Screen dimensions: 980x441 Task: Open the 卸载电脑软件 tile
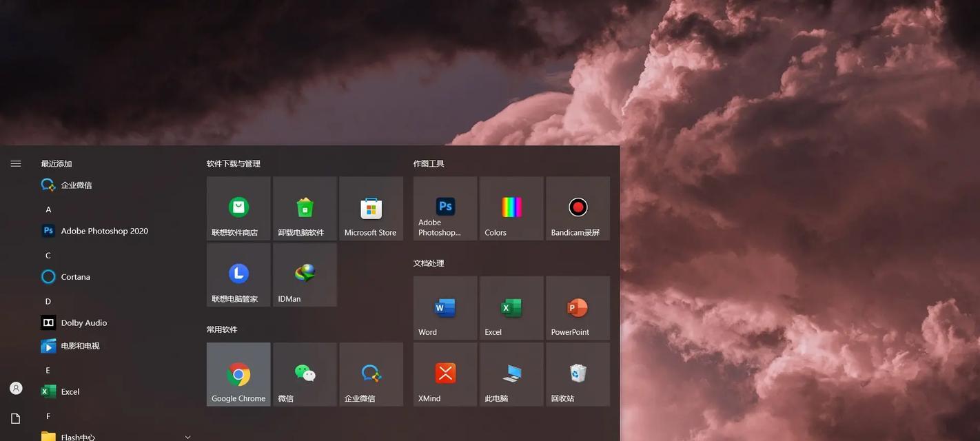pos(305,208)
